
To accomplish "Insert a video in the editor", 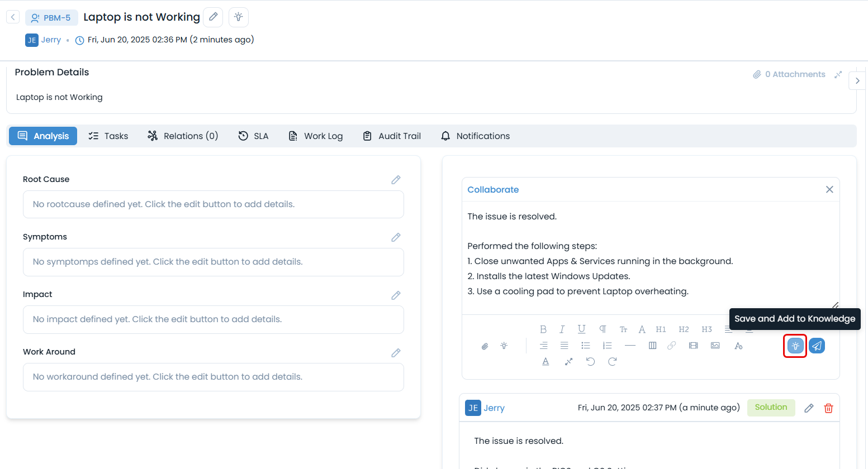I will 693,346.
